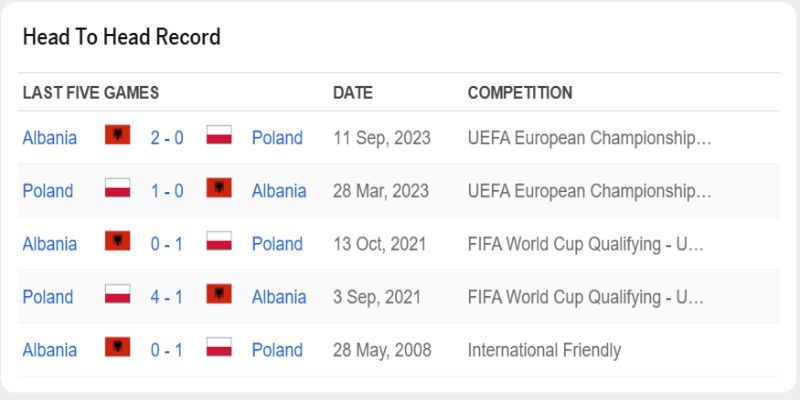Click Albania flag in 13 Oct 2021 match
The width and height of the screenshot is (800, 400).
[x=118, y=242]
